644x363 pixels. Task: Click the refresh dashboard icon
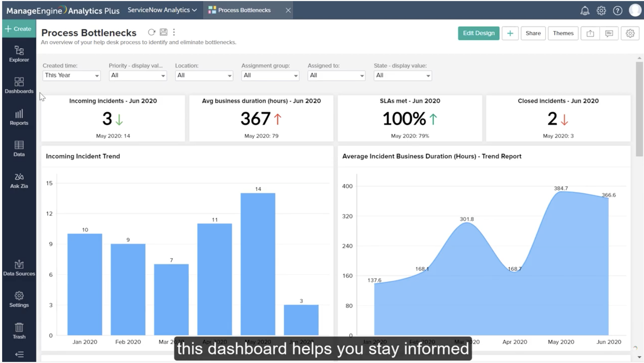point(152,32)
